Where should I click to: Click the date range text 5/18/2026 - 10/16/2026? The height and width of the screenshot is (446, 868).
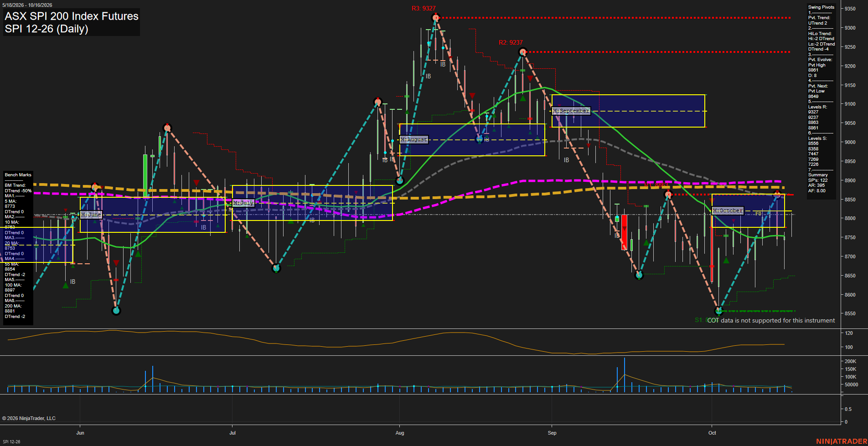pos(27,5)
